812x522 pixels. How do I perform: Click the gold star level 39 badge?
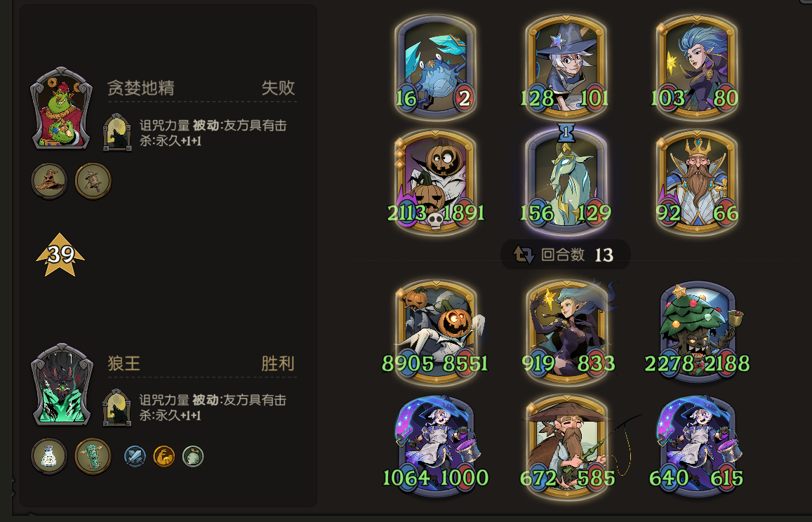60,254
